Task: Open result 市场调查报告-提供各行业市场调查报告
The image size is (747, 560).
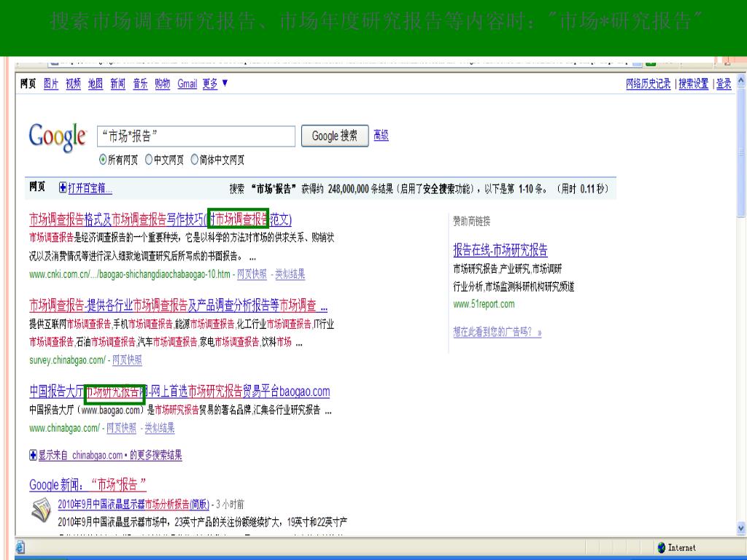Action: [x=178, y=306]
